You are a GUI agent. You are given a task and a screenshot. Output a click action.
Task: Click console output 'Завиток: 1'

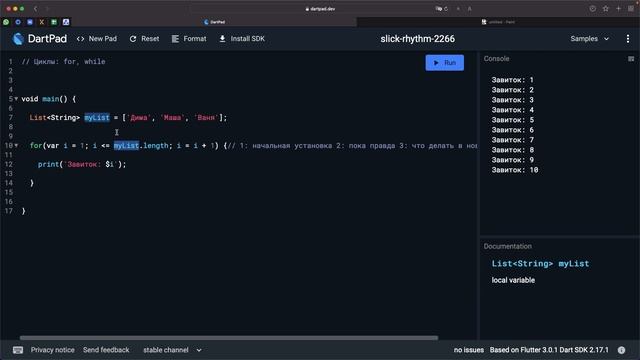(512, 80)
